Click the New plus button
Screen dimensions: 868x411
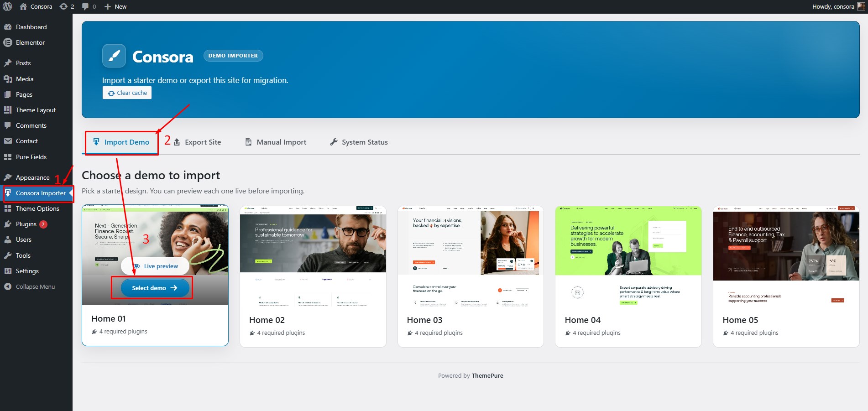click(x=115, y=6)
